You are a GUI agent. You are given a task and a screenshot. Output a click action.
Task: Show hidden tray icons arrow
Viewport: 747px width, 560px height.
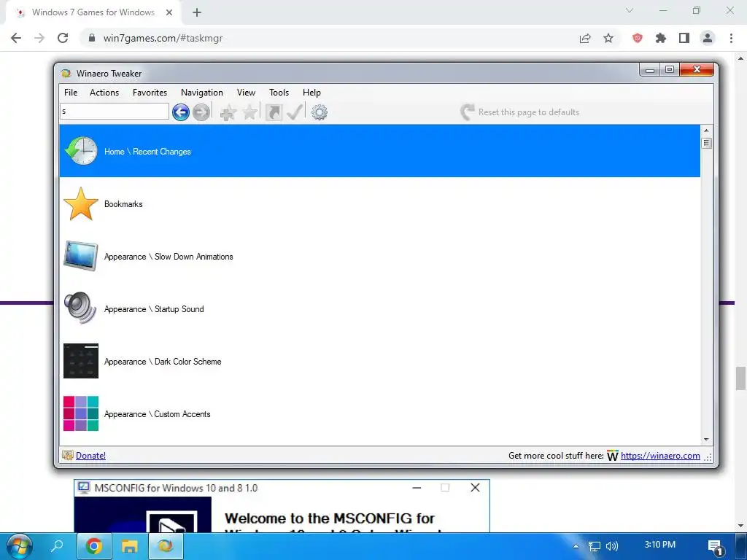[576, 546]
